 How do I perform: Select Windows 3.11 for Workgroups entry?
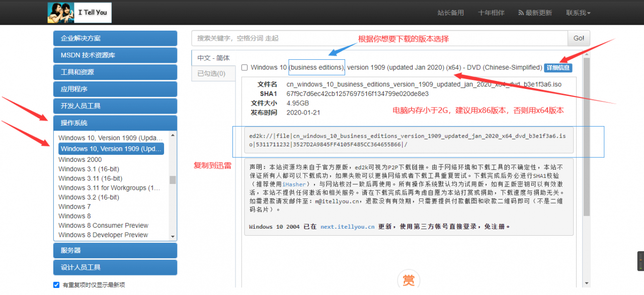click(x=109, y=188)
